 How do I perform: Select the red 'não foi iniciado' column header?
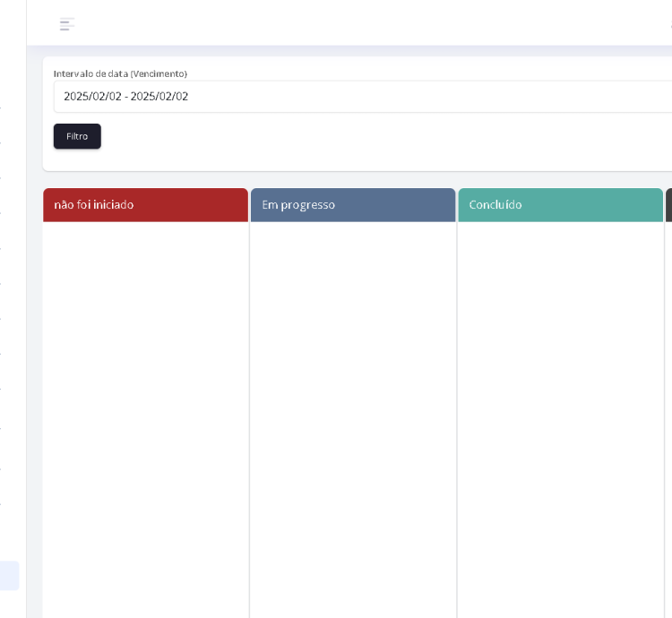[145, 205]
